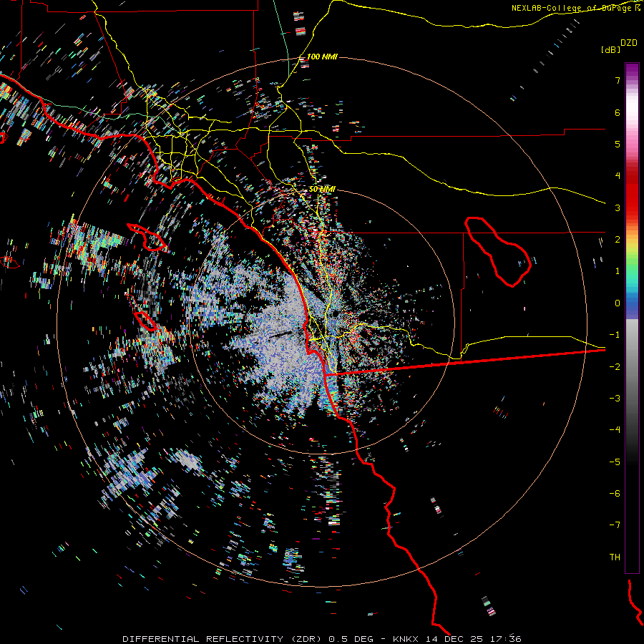The height and width of the screenshot is (644, 644).
Task: Pick the "-4" value on the dB scale
Action: (x=615, y=430)
